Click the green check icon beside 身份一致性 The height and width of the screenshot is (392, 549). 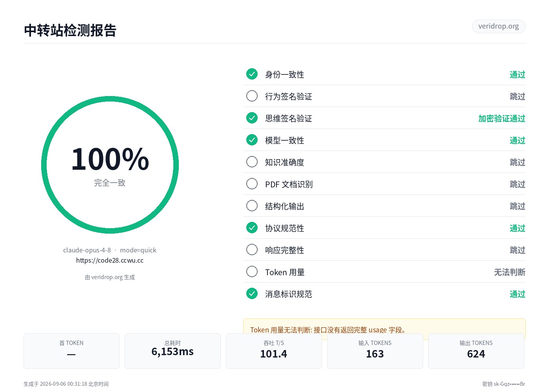(x=252, y=74)
